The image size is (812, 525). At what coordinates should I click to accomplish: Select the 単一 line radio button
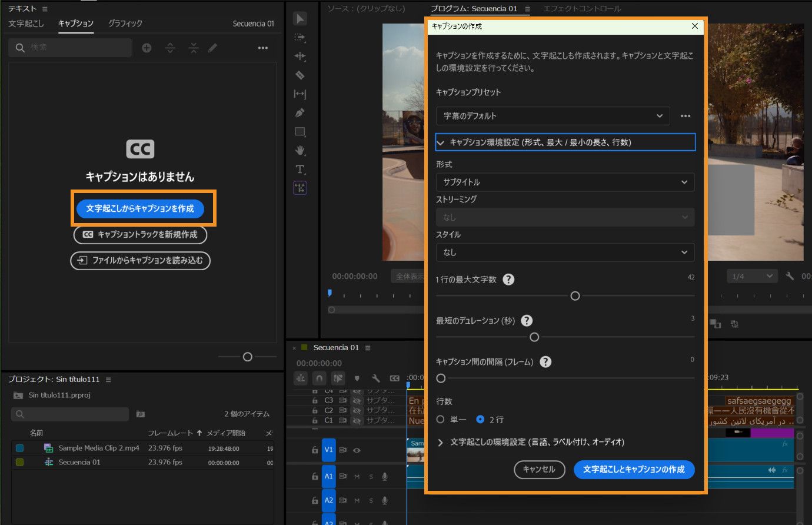[440, 420]
